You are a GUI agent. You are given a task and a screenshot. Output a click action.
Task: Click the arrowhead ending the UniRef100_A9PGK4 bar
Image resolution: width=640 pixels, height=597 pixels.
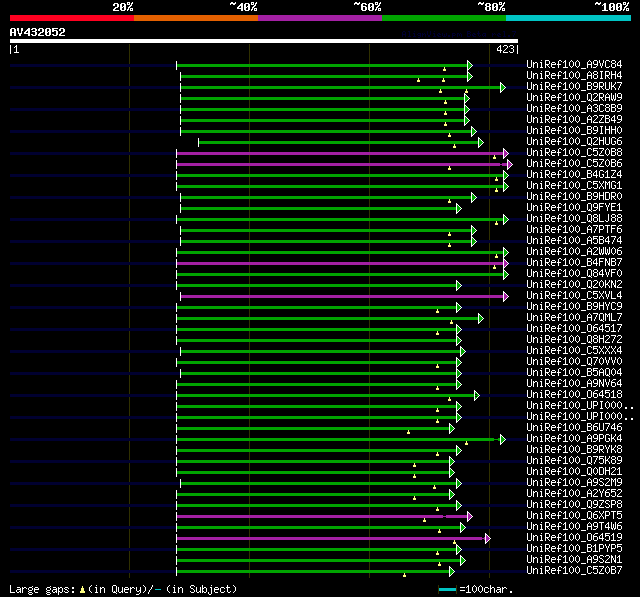tap(503, 439)
